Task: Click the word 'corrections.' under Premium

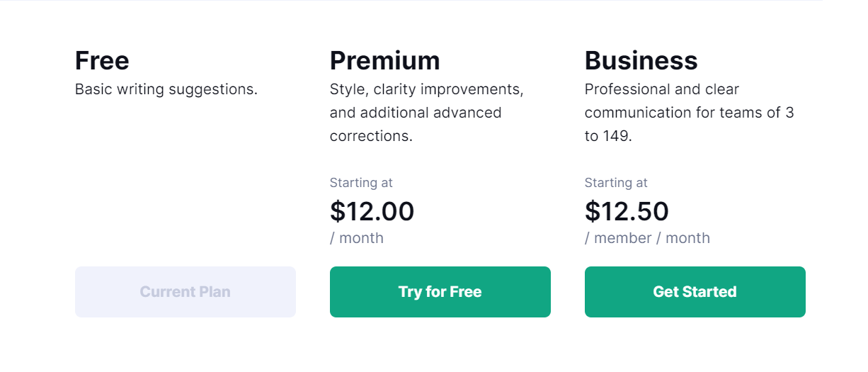Action: coord(371,136)
